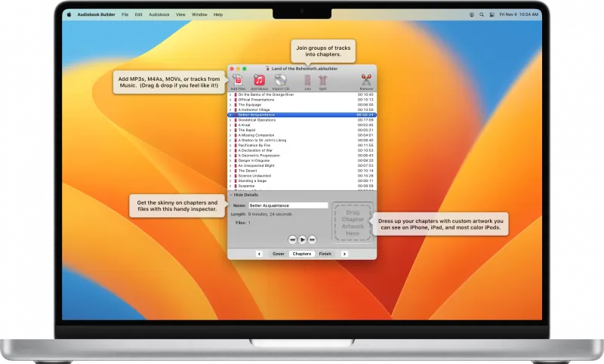The image size is (604, 364).
Task: Click book icon beside Suspense
Action: [236, 186]
